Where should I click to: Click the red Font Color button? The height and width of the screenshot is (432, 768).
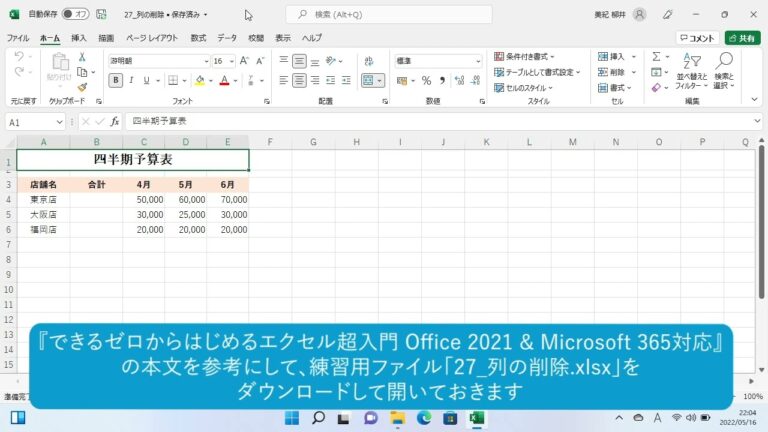coord(224,80)
